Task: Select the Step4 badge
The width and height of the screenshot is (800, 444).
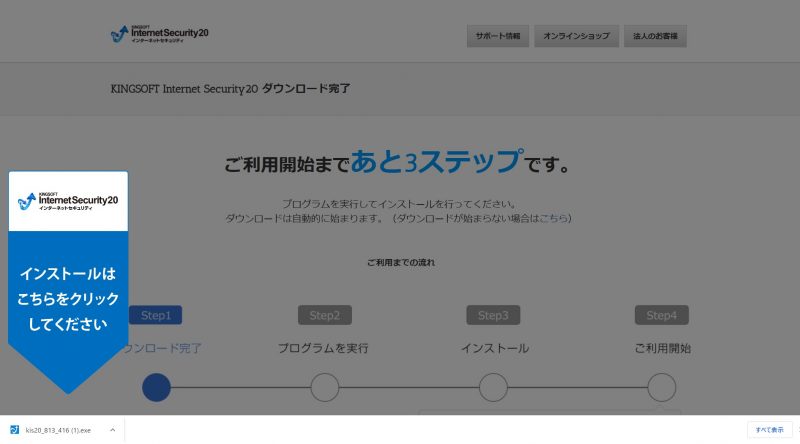Action: click(661, 315)
